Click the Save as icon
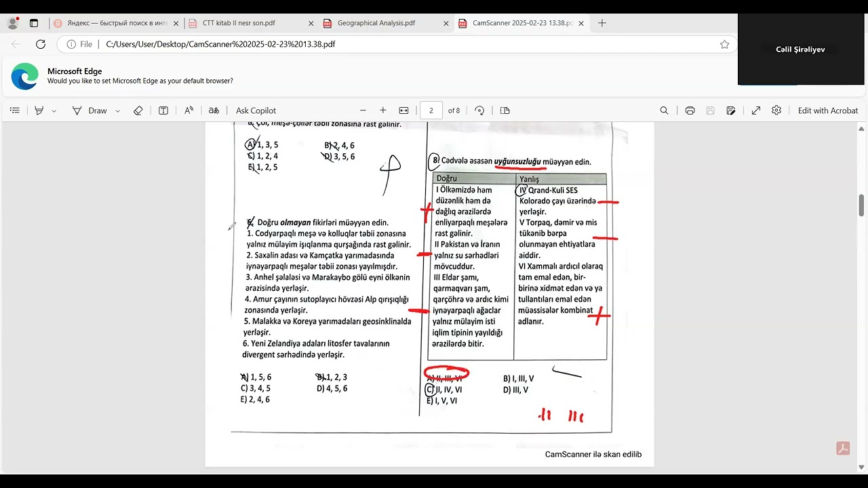This screenshot has height=488, width=868. point(731,110)
